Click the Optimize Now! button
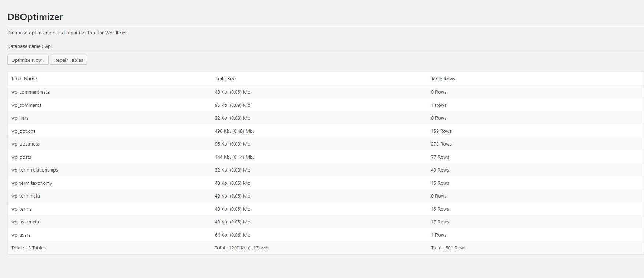 28,60
